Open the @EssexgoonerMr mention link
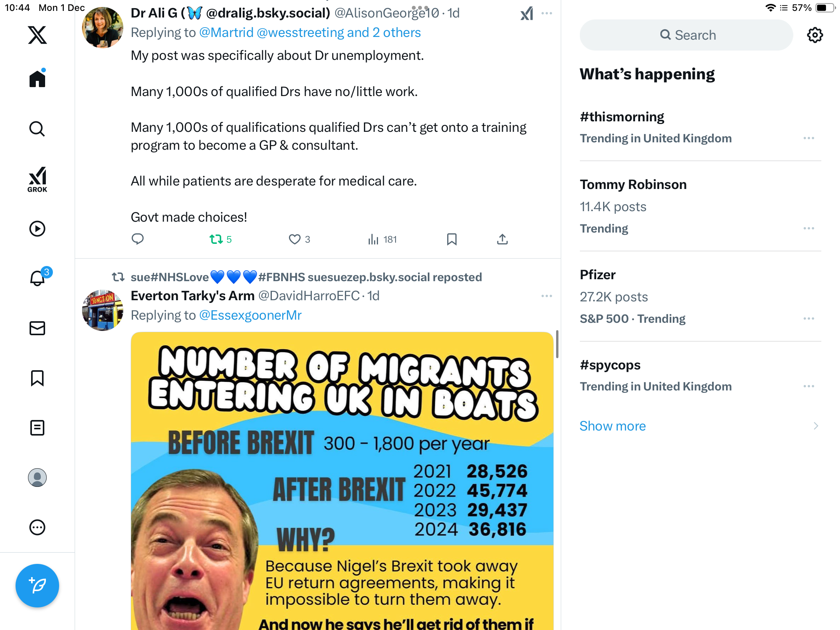This screenshot has height=630, width=840. point(250,315)
